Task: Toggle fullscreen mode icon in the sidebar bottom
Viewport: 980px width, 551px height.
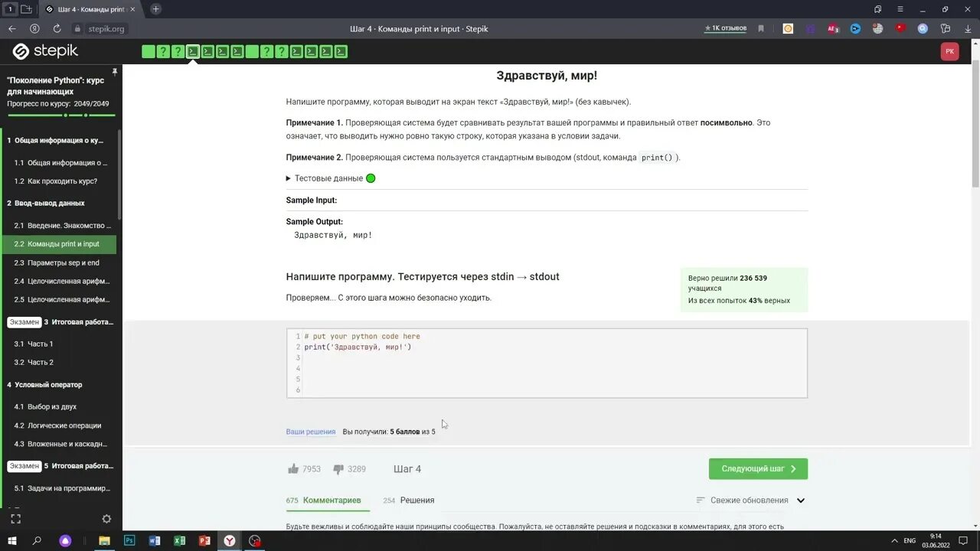Action: tap(15, 518)
